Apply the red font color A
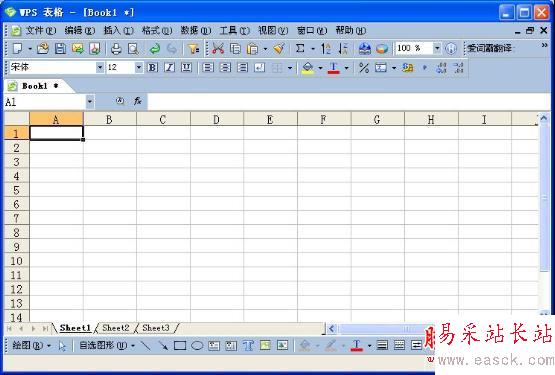The width and height of the screenshot is (555, 375). pyautogui.click(x=333, y=67)
